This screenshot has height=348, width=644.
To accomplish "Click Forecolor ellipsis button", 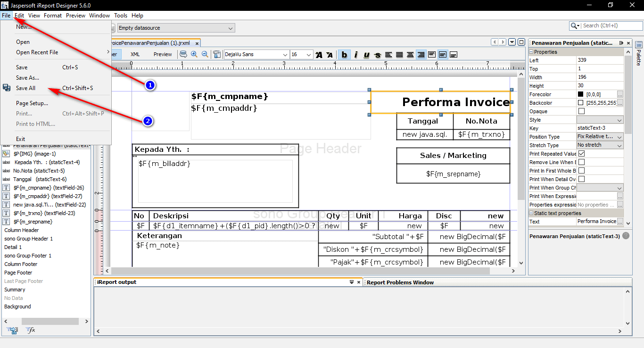I will pos(620,94).
